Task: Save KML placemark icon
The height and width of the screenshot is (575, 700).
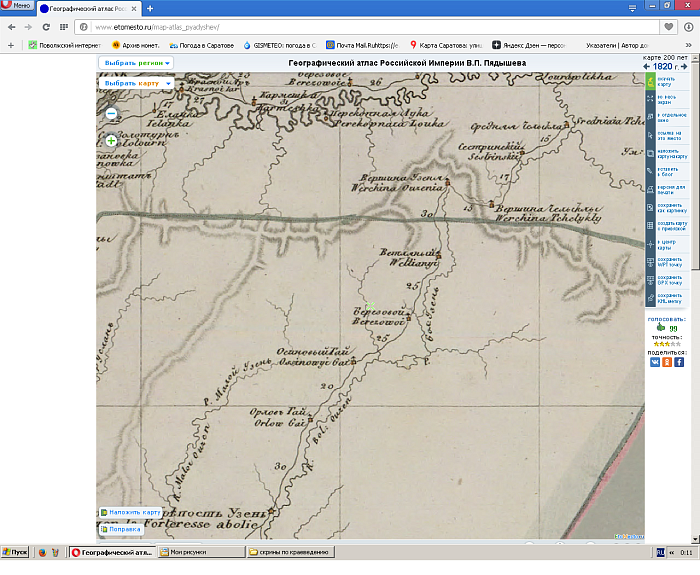Action: (650, 298)
